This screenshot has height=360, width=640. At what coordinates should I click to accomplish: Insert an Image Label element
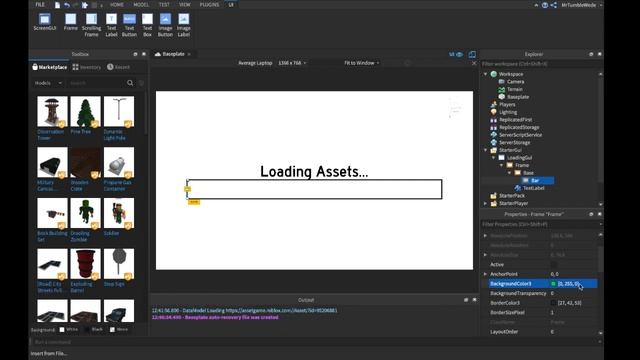click(x=184, y=25)
